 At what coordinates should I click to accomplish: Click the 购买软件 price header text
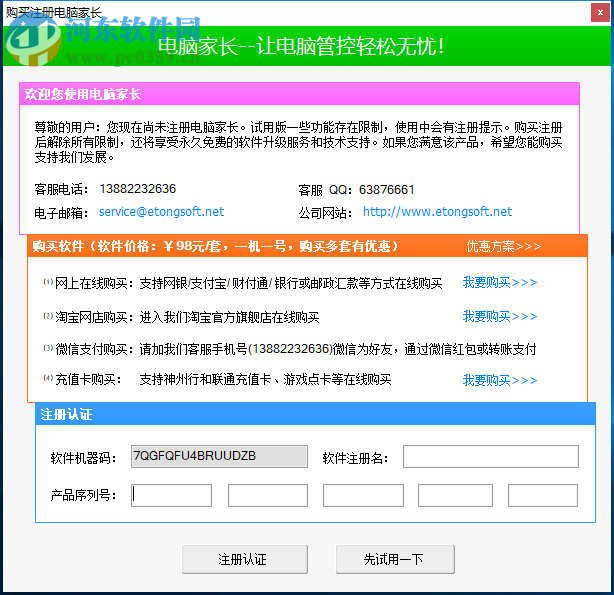coord(215,246)
